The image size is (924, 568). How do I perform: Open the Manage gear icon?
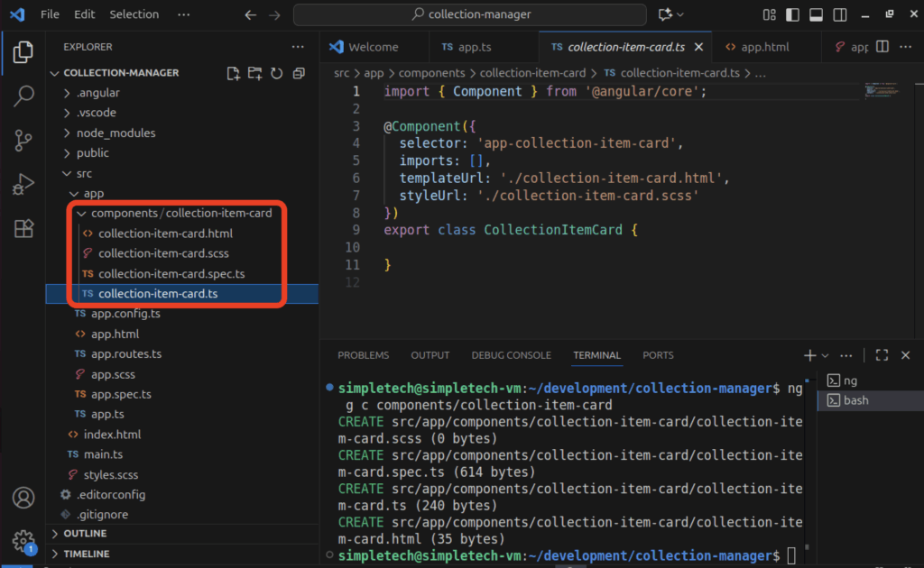tap(24, 540)
